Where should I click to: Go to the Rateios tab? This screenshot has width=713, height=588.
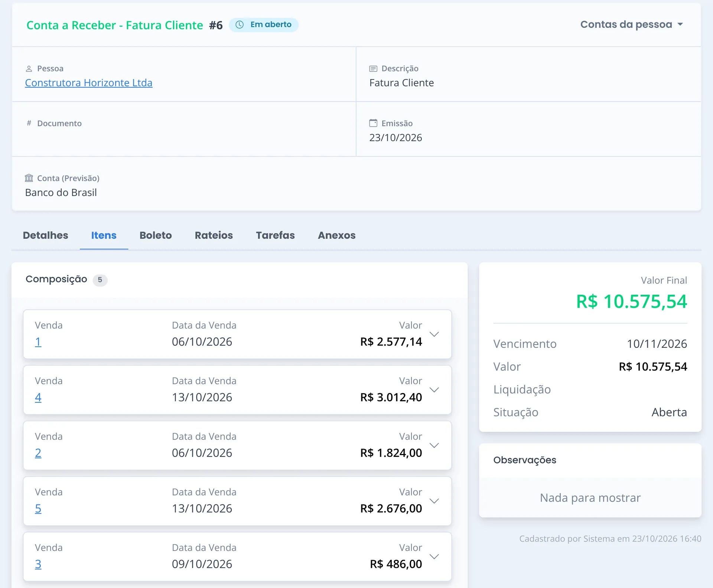tap(214, 235)
